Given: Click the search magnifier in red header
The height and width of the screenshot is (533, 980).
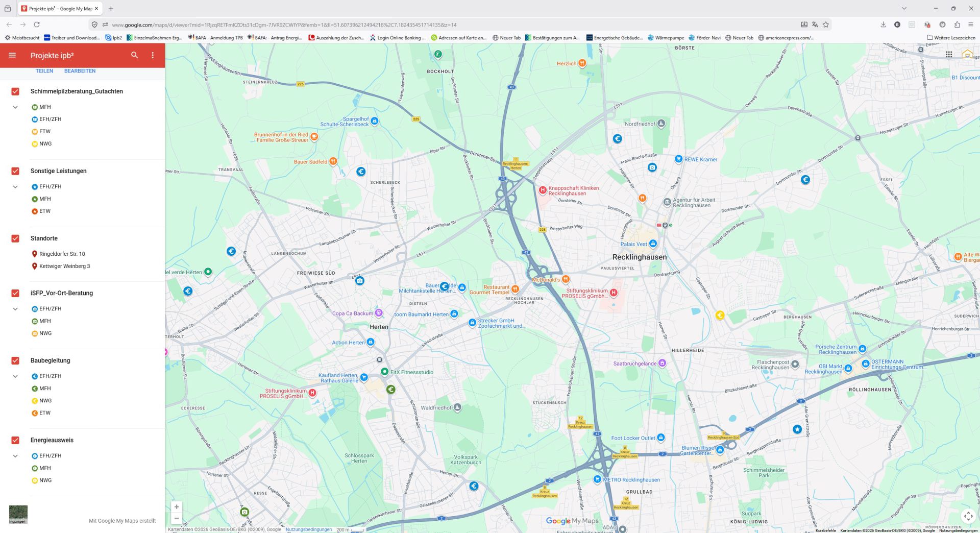Looking at the screenshot, I should pos(134,55).
